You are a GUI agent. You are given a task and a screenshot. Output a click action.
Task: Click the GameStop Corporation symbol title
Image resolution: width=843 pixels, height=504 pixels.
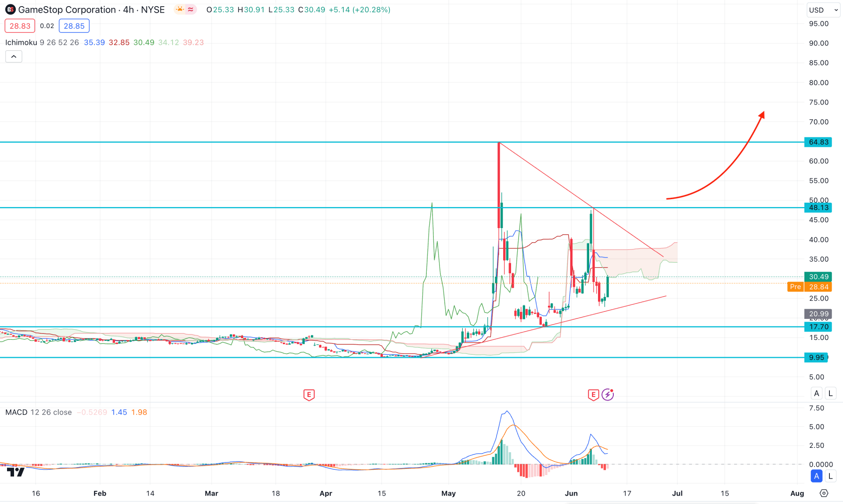[67, 10]
